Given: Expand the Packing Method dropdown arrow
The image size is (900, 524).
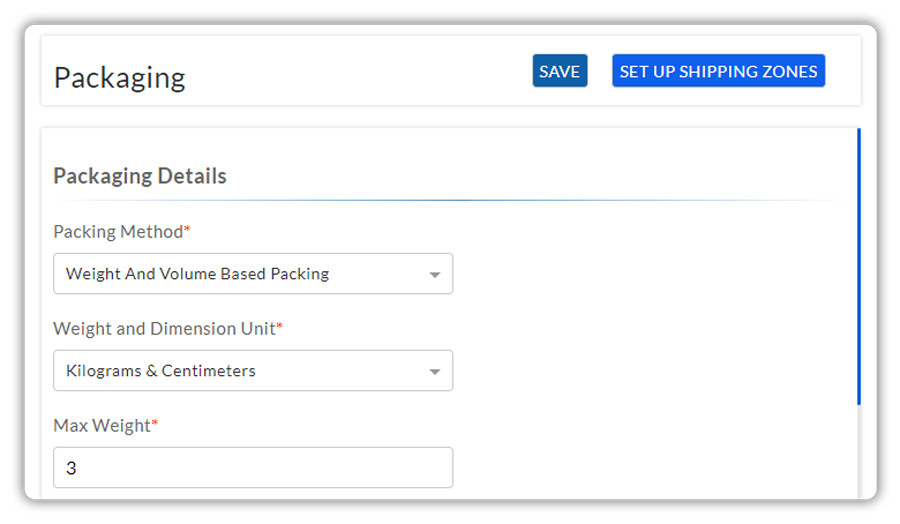Looking at the screenshot, I should point(435,275).
